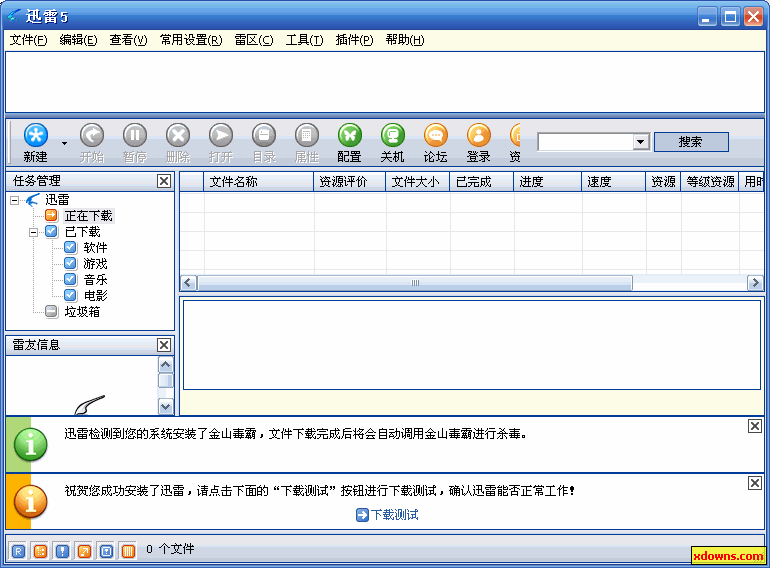Open the 雷区(C) menu

point(254,40)
